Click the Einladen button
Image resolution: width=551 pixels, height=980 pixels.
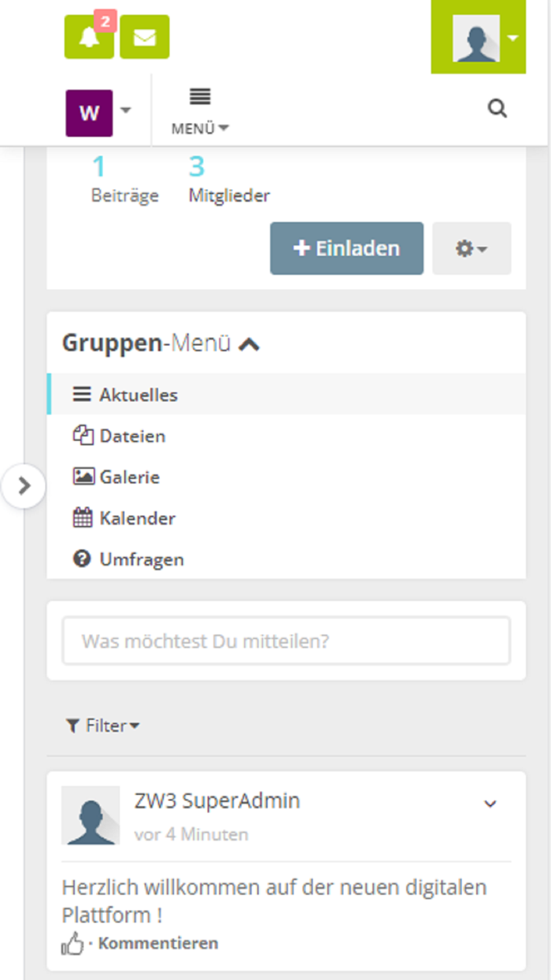click(x=346, y=248)
